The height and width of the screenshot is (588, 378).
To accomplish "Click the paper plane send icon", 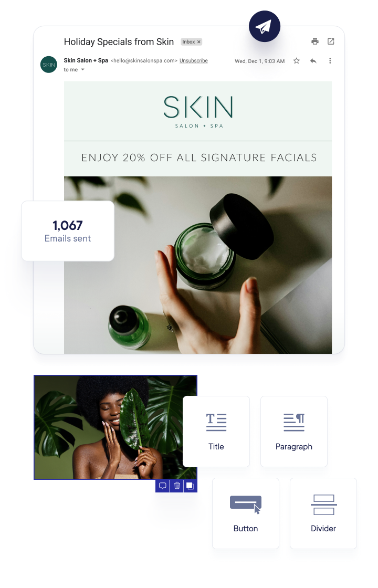I will 265,26.
